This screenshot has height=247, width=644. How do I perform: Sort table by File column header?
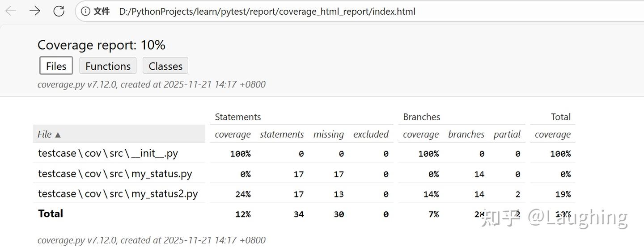coord(49,134)
